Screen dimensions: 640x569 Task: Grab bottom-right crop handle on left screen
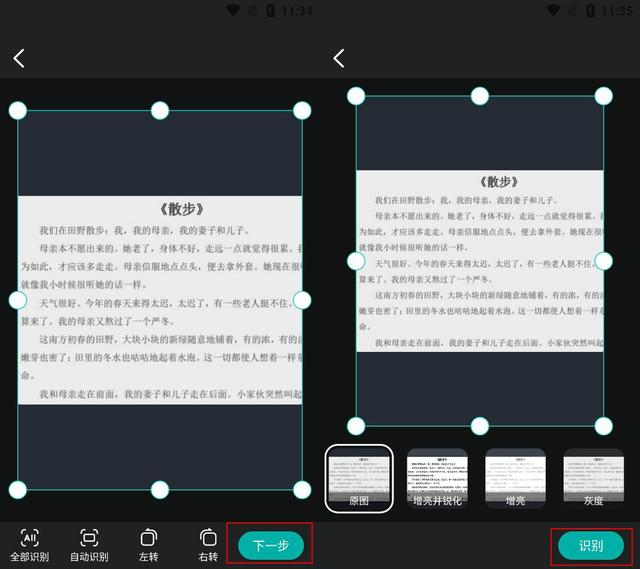click(302, 490)
